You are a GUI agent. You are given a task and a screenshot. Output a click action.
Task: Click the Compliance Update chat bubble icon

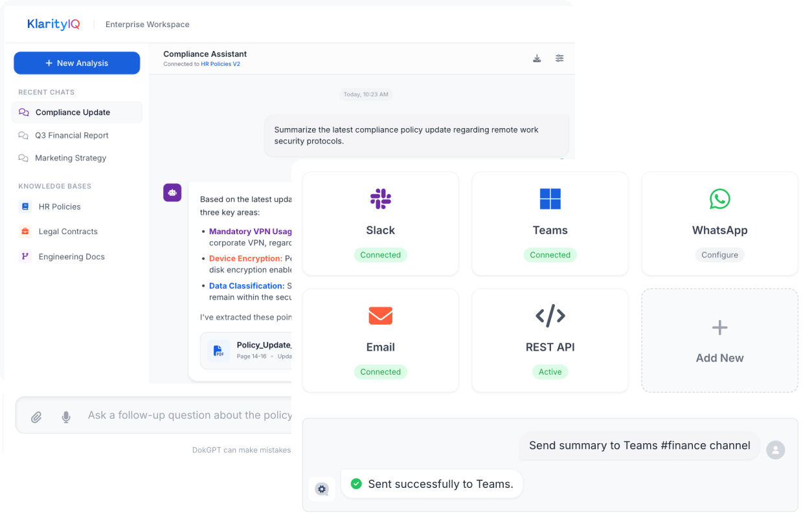click(x=24, y=112)
